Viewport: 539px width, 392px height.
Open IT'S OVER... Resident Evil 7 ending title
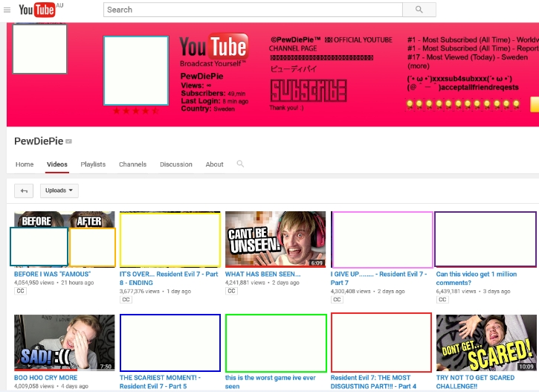coord(169,278)
